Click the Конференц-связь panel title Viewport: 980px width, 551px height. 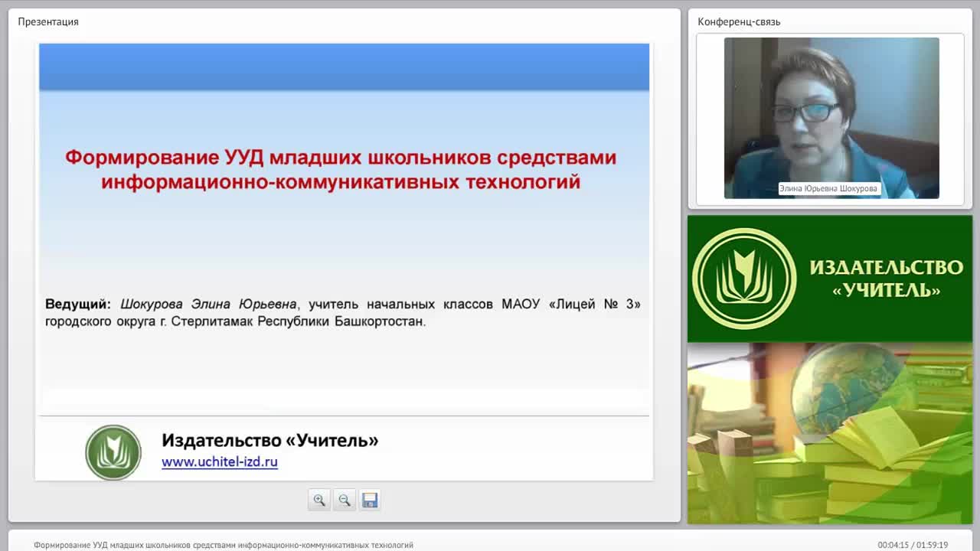739,21
